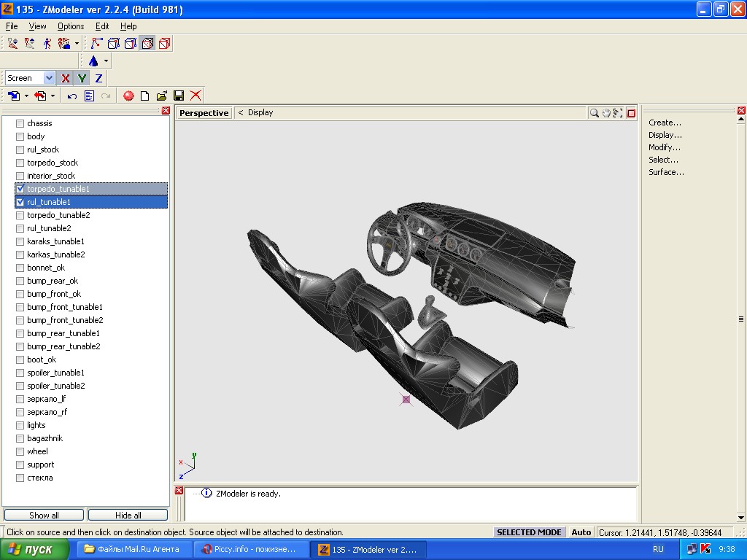Open the File menu
Image resolution: width=747 pixels, height=560 pixels.
pos(12,26)
